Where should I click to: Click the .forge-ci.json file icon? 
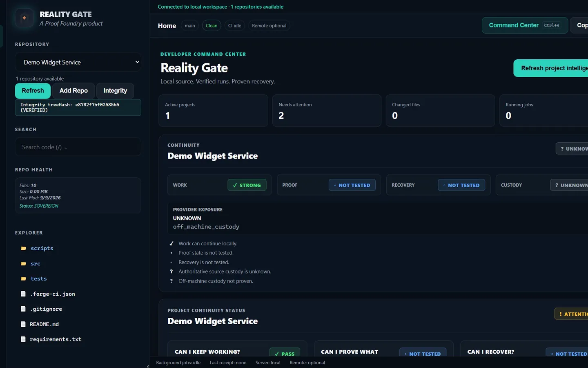pyautogui.click(x=23, y=294)
